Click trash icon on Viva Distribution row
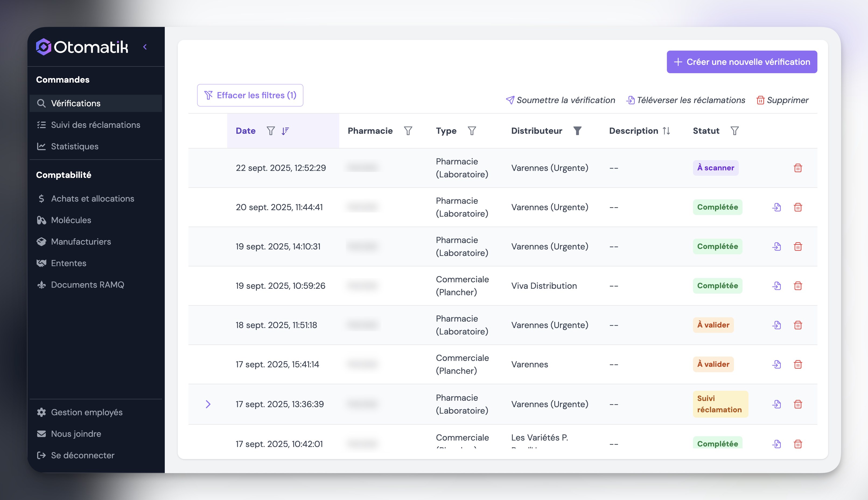The image size is (868, 500). [x=797, y=286]
